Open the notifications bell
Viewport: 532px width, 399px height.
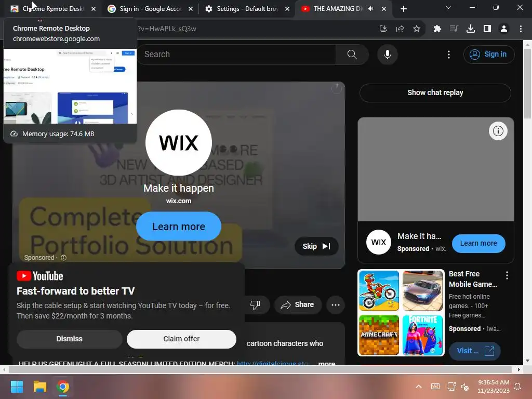coord(518,387)
